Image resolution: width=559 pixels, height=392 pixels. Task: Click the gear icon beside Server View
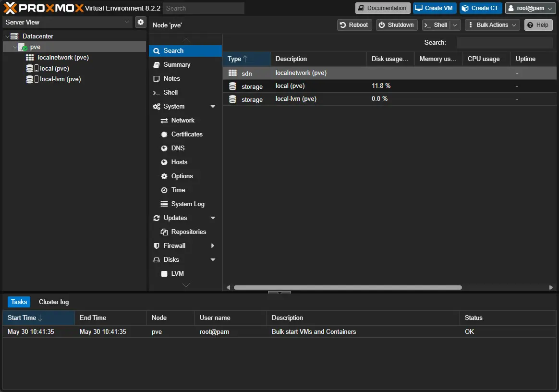141,22
